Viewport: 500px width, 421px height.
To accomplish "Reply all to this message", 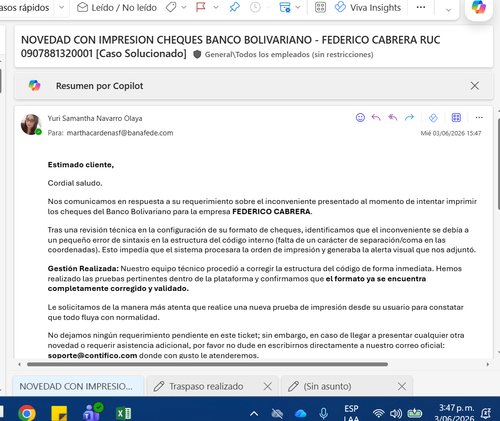I will tap(393, 117).
